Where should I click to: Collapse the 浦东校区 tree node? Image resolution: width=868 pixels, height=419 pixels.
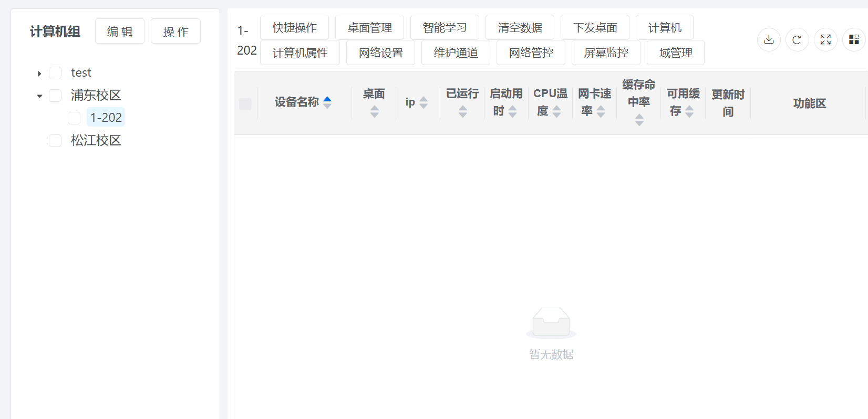[x=39, y=96]
